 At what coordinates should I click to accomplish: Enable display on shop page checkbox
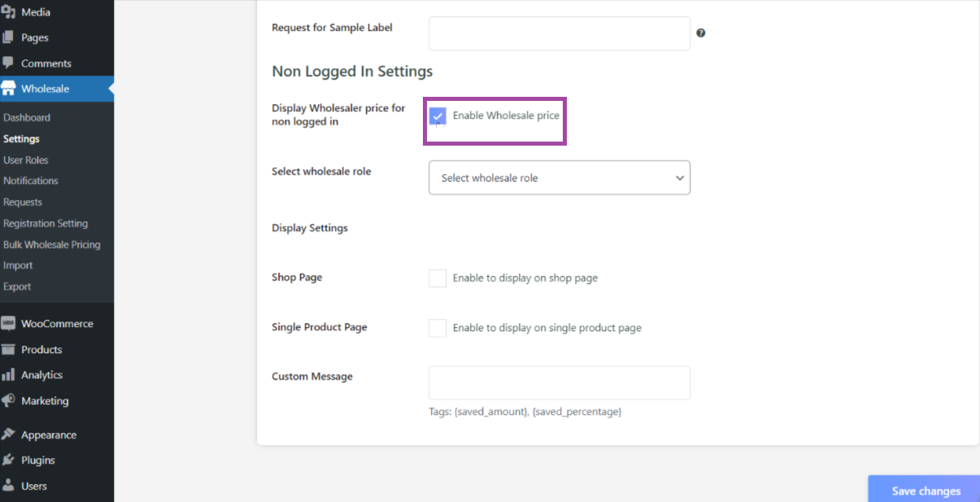(438, 278)
